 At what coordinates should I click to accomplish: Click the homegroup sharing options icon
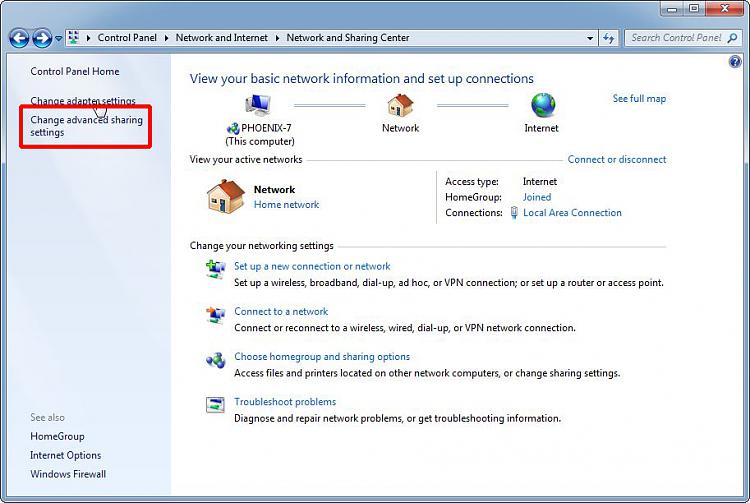point(215,361)
